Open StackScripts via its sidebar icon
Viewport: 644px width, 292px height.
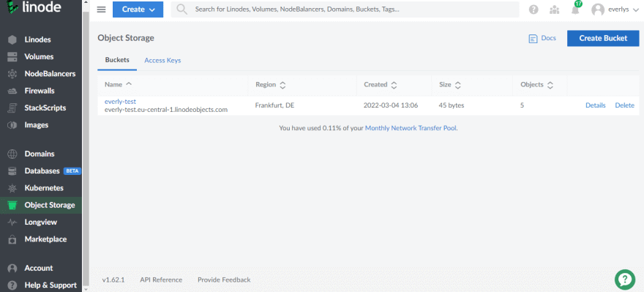12,108
